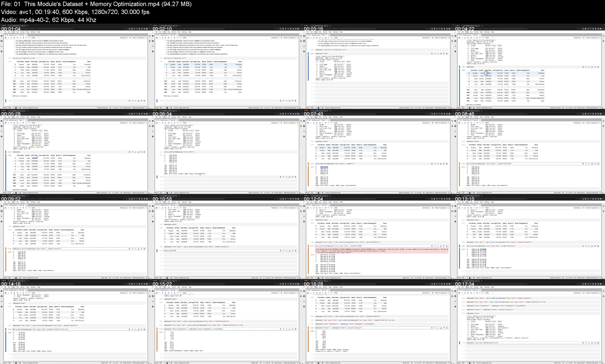605x364 pixels.
Task: Click copy cells icon in 00:04:22 frame
Action: (x=468, y=38)
